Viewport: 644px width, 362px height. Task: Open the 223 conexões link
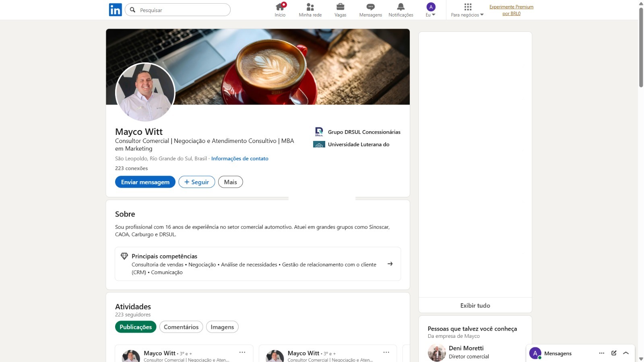(131, 168)
